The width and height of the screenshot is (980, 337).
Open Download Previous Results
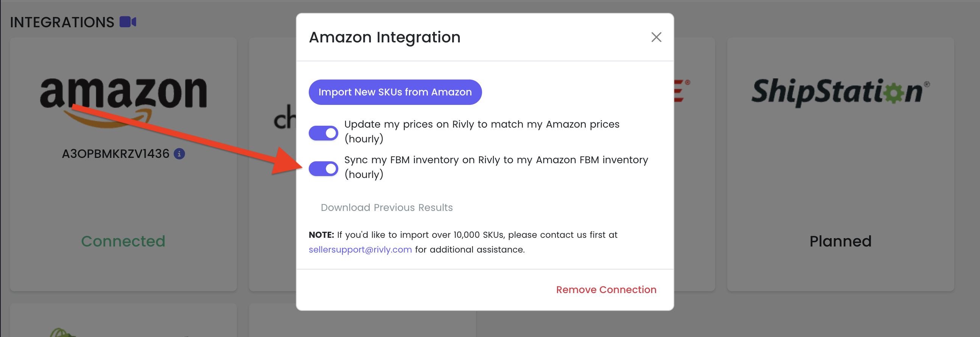tap(387, 208)
